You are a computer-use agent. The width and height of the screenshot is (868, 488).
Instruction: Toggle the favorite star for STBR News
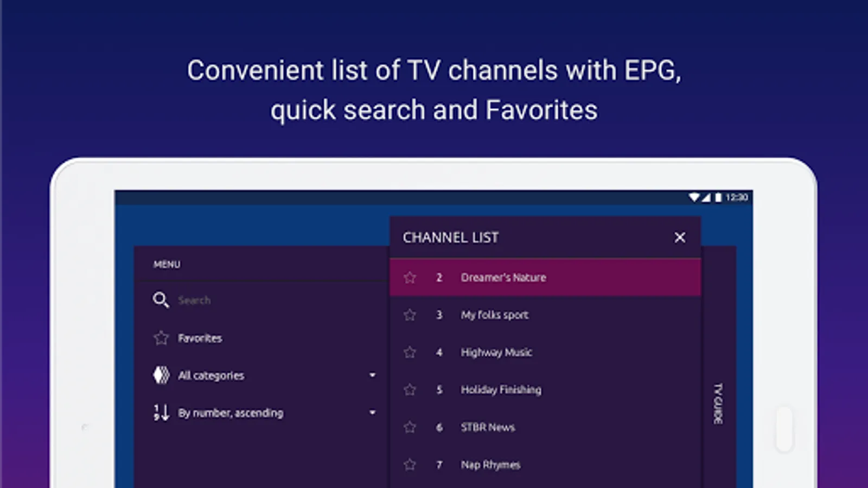pos(410,427)
